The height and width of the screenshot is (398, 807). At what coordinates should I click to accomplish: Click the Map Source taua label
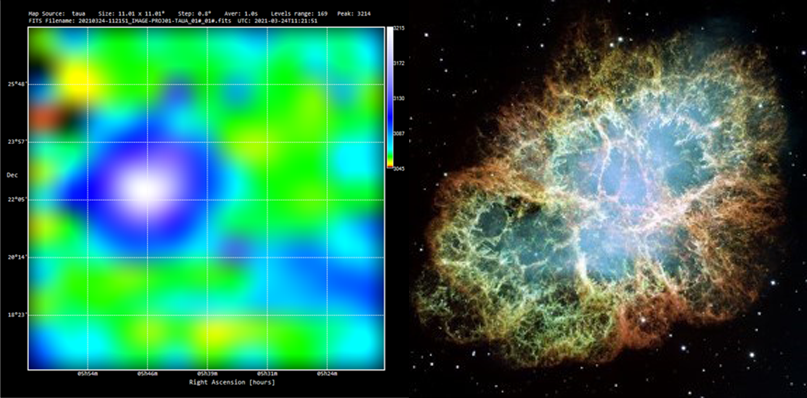point(56,13)
